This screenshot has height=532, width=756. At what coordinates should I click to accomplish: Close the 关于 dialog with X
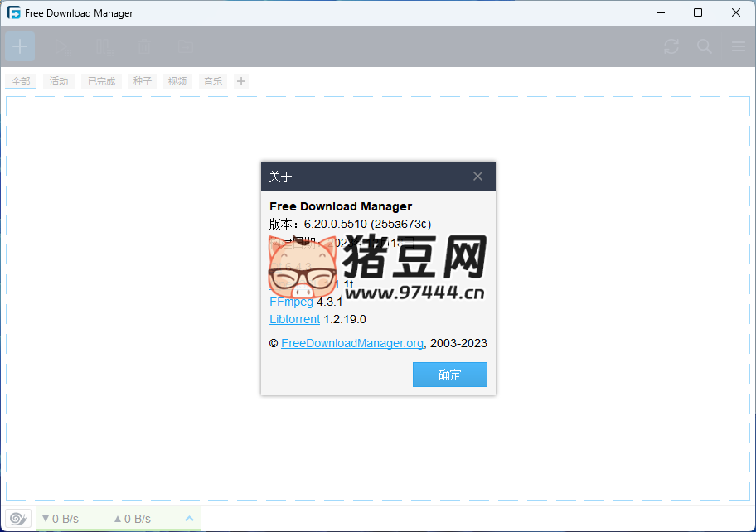tap(477, 177)
